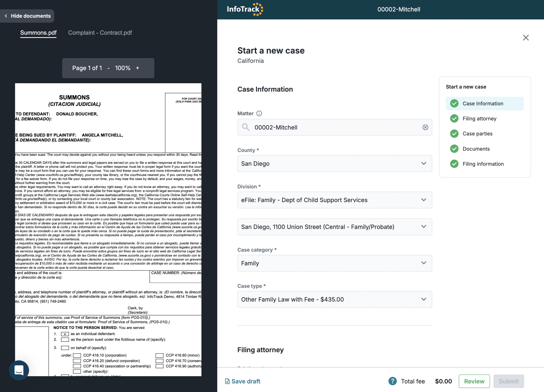Click Save draft
This screenshot has width=544, height=392.
[x=242, y=381]
